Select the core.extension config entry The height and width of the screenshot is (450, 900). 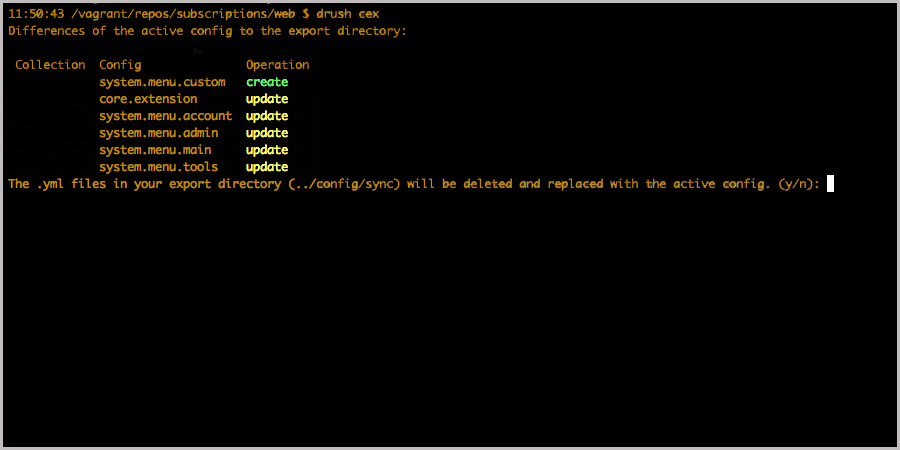pos(148,99)
